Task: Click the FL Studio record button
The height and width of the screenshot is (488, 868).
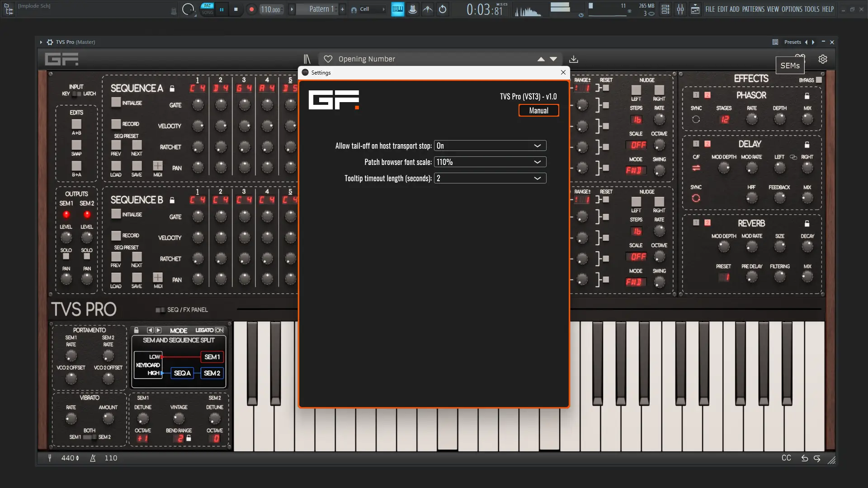Action: click(x=252, y=9)
